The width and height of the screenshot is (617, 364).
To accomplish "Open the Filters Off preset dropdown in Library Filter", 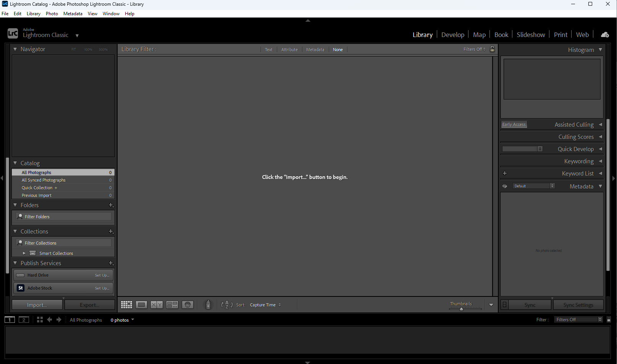I will 475,49.
